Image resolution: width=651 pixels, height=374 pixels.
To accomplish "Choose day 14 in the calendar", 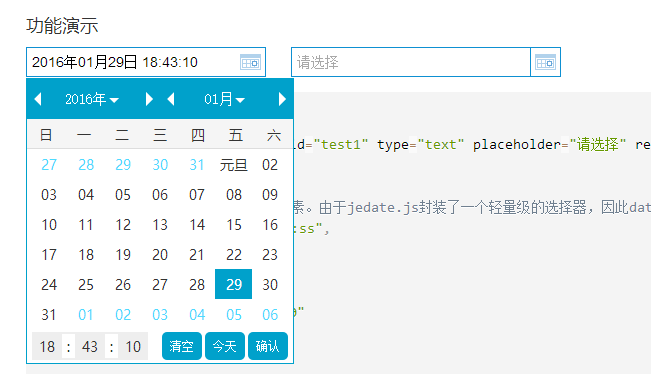I will (197, 225).
